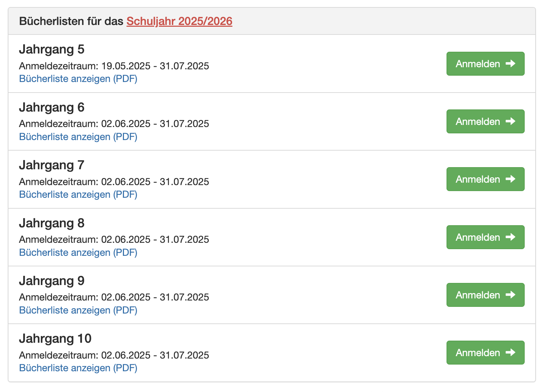The image size is (543, 392).
Task: Sign up with Anmelden for Jahrgang 9
Action: coord(485,295)
